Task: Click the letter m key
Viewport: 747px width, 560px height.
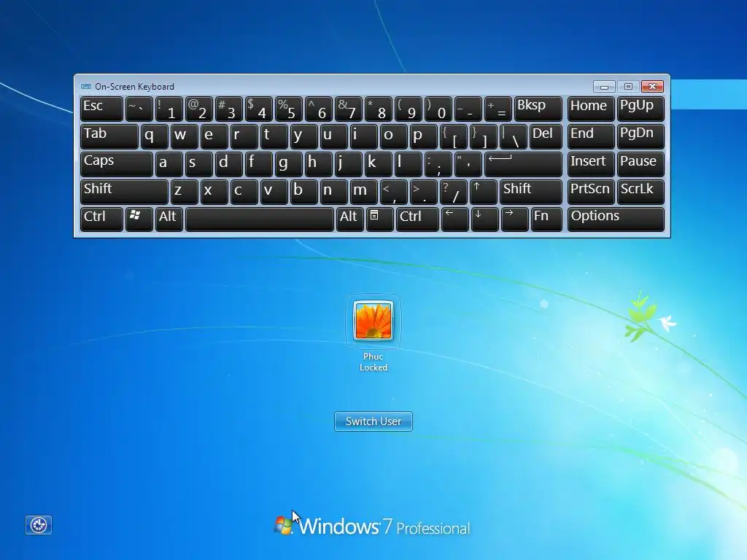Action: 364,192
